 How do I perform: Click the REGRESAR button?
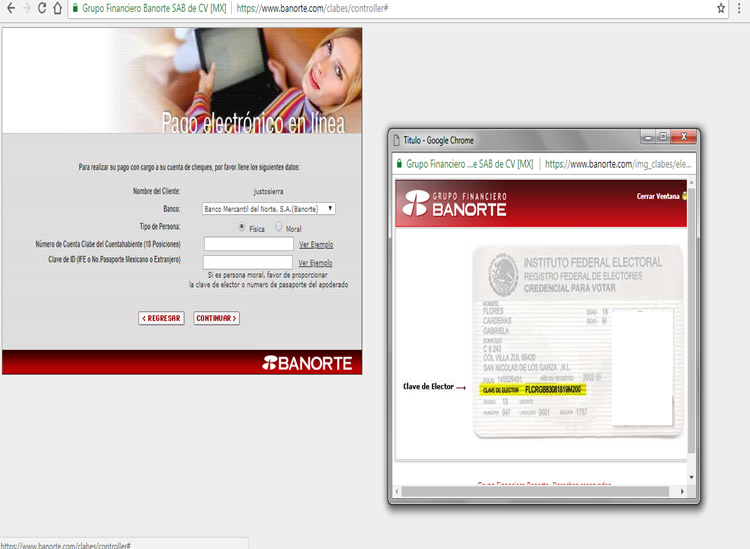161,318
